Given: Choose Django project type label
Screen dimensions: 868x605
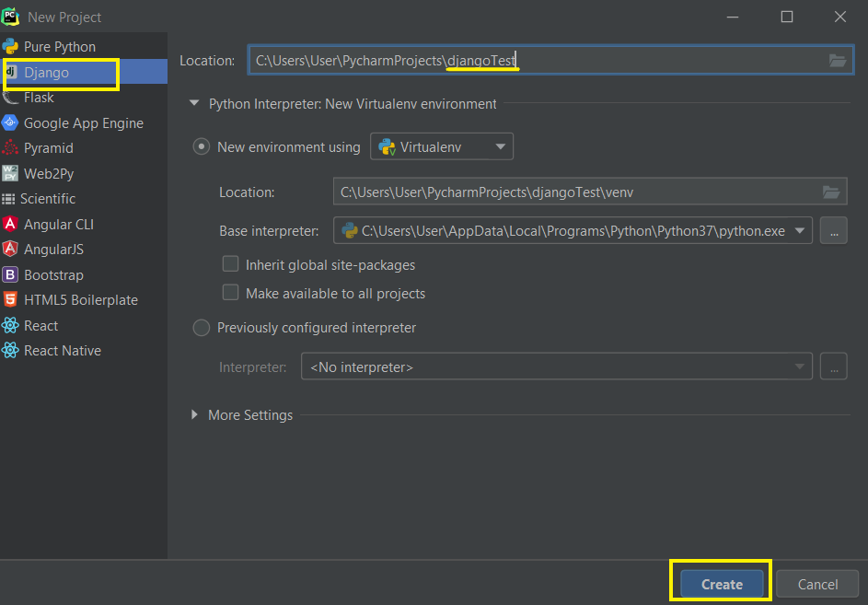Looking at the screenshot, I should pyautogui.click(x=47, y=72).
